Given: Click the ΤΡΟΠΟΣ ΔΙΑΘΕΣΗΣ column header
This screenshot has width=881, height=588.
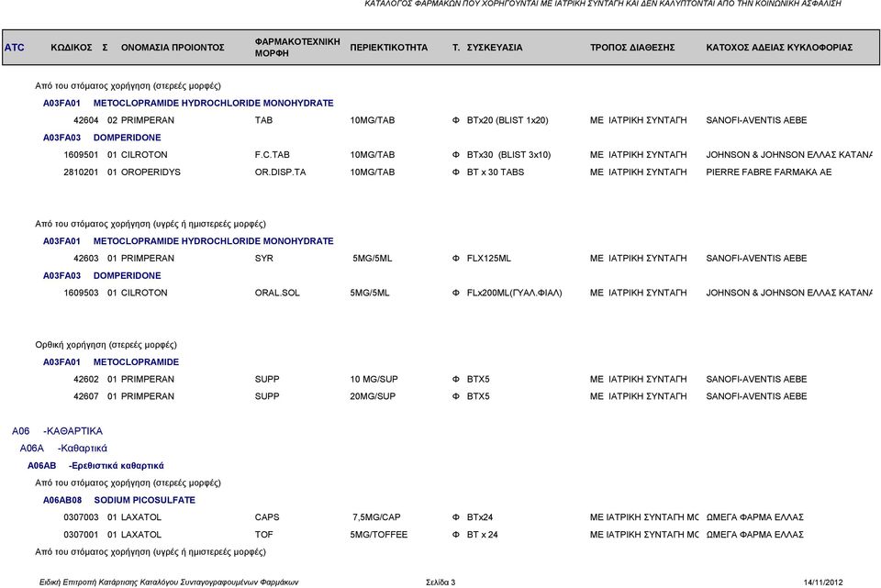Looking at the screenshot, I should (632, 47).
